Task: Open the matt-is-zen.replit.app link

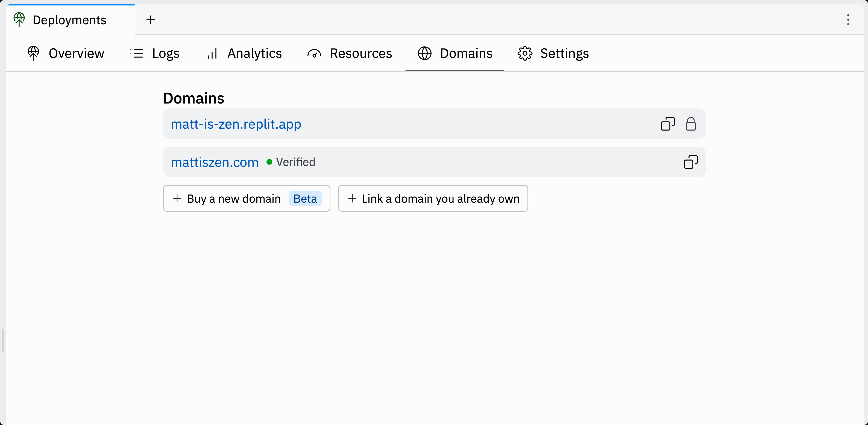Action: [x=236, y=124]
